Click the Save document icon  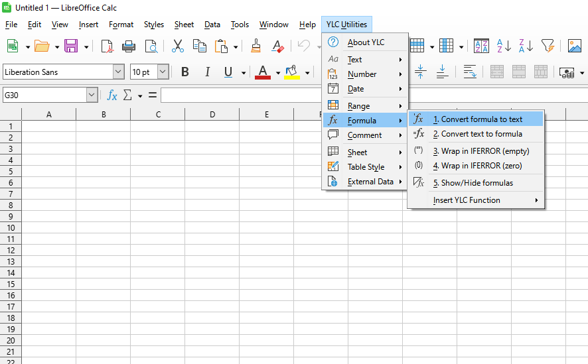[x=70, y=46]
